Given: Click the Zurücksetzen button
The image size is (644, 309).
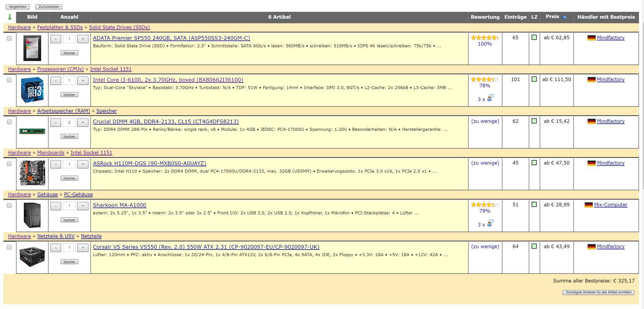Looking at the screenshot, I should point(49,7).
